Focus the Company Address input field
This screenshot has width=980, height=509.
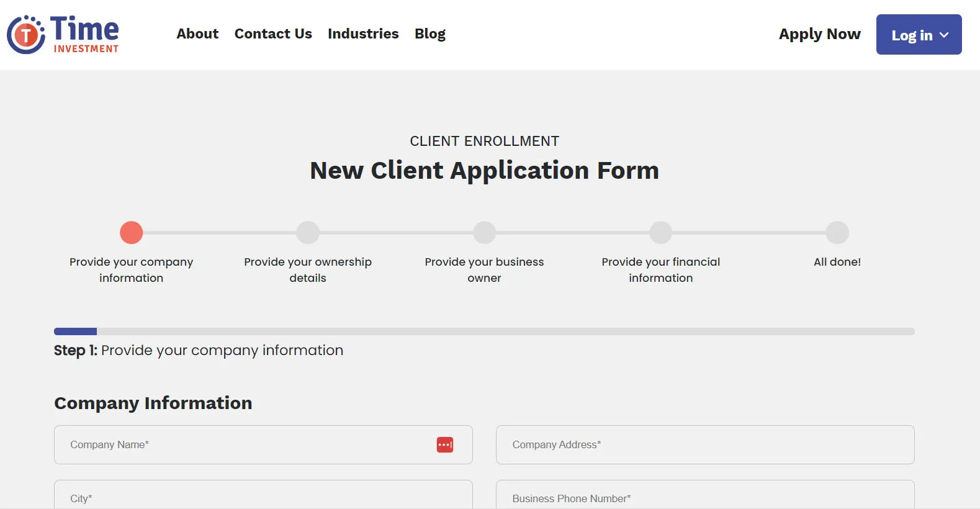[x=704, y=445]
